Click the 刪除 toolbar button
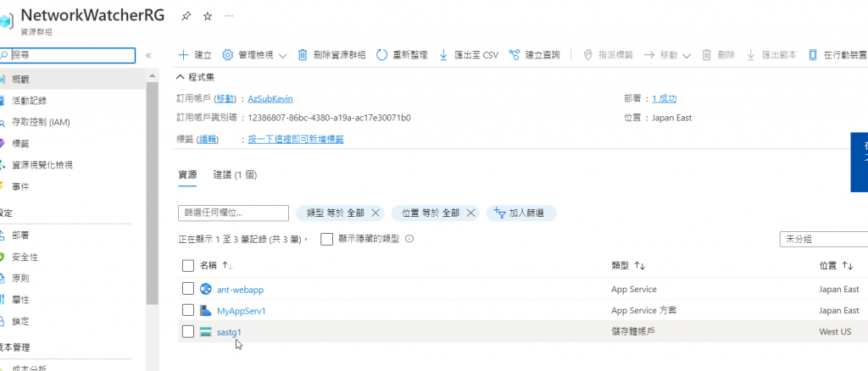 [719, 55]
